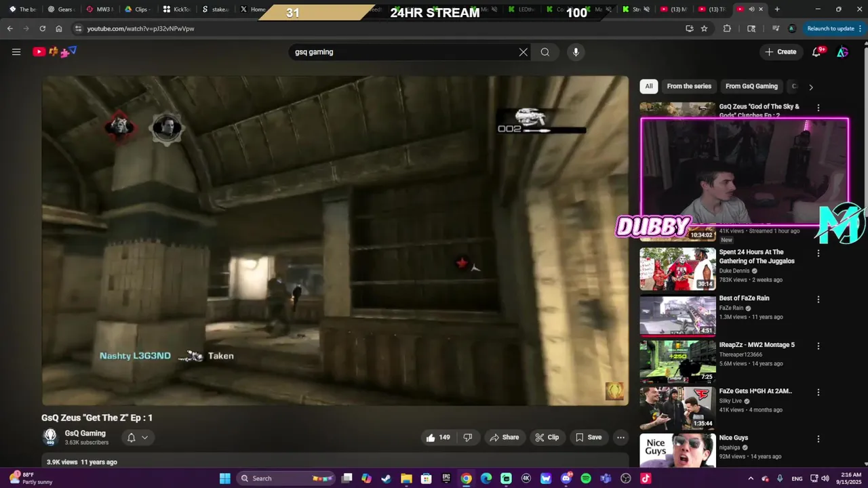Click Create button
868x488 pixels.
781,52
